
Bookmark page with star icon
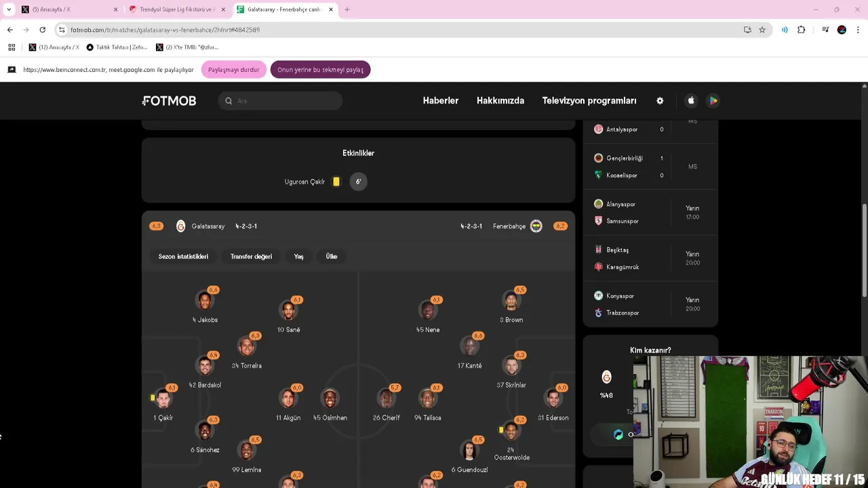762,30
